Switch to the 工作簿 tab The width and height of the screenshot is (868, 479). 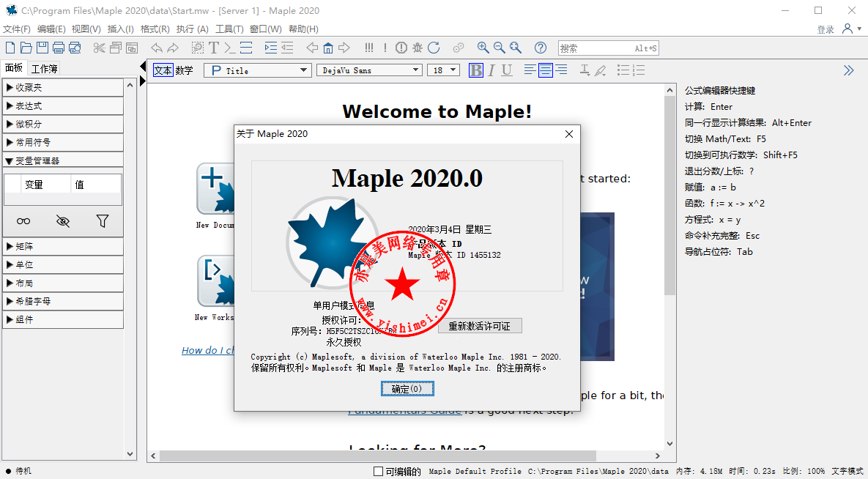pos(45,68)
